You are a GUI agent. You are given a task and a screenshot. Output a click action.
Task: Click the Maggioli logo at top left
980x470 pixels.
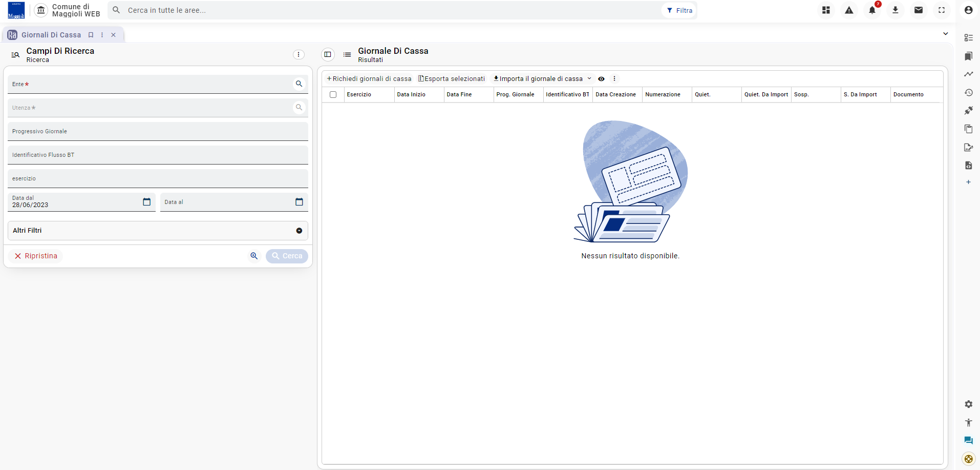coord(16,10)
